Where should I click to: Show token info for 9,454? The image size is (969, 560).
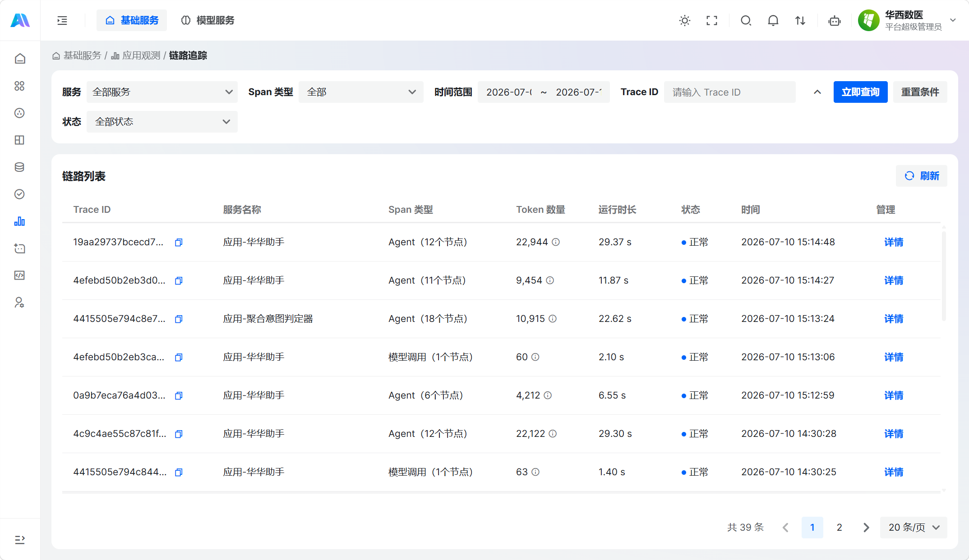click(550, 280)
